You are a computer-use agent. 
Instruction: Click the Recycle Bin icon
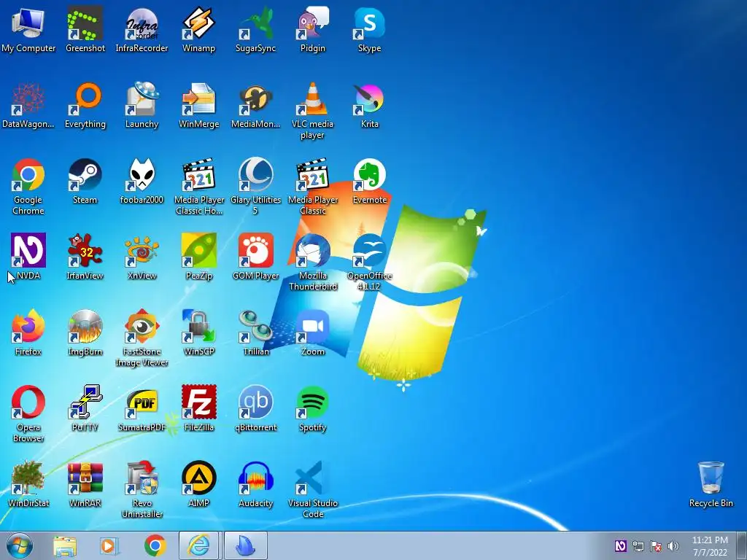pyautogui.click(x=711, y=478)
